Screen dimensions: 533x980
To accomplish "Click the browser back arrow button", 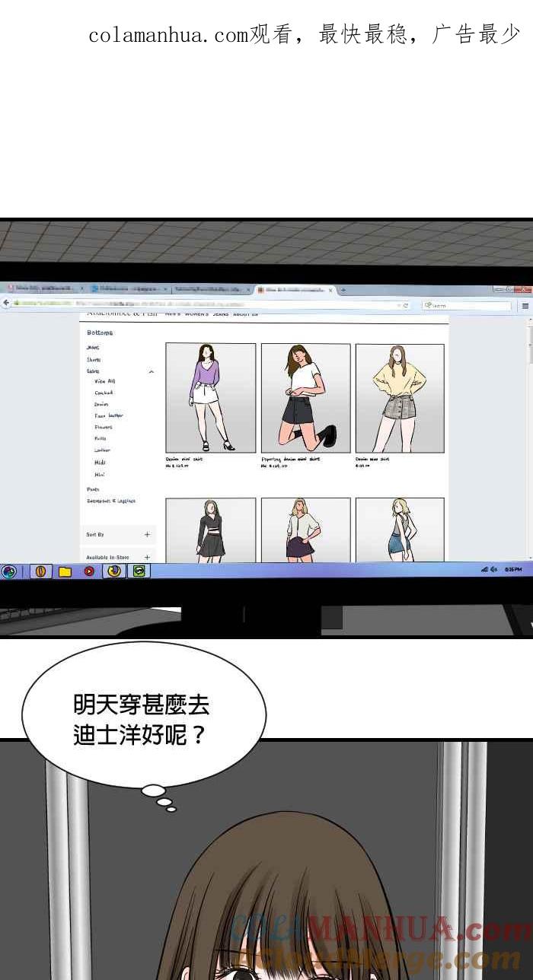I will coord(6,303).
